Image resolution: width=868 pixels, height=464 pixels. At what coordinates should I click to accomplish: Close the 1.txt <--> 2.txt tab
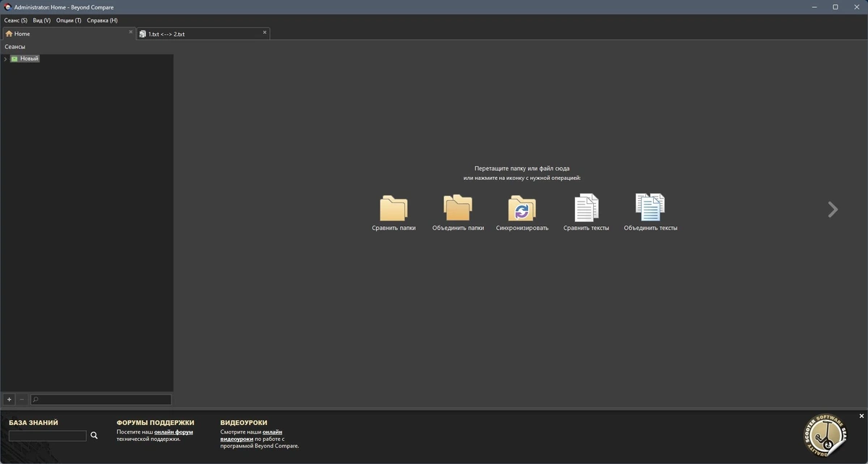(x=265, y=32)
